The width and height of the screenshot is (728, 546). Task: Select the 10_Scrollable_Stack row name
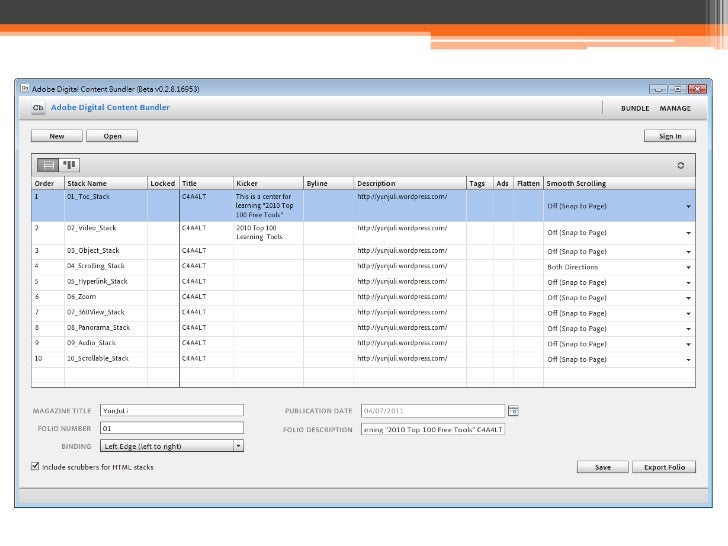tap(98, 358)
